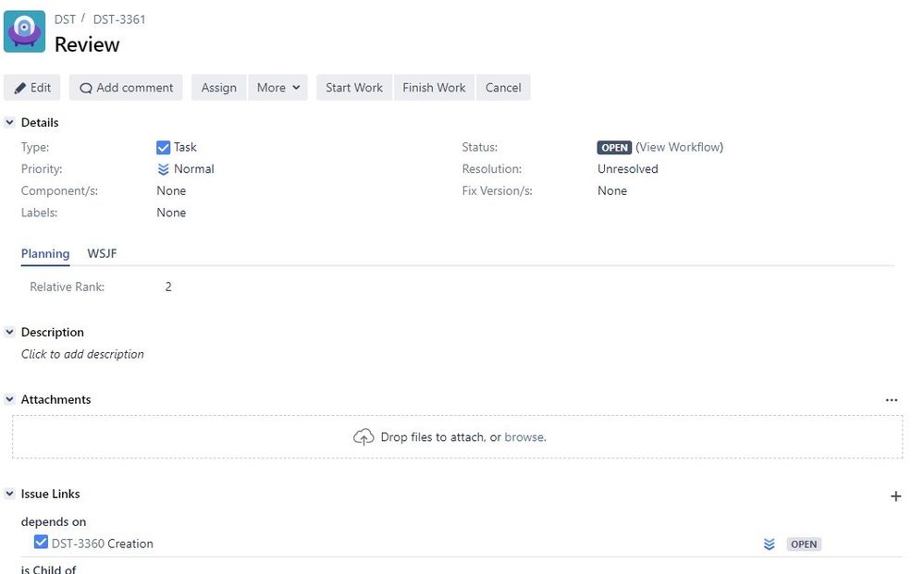Click the Labels value None

[171, 213]
